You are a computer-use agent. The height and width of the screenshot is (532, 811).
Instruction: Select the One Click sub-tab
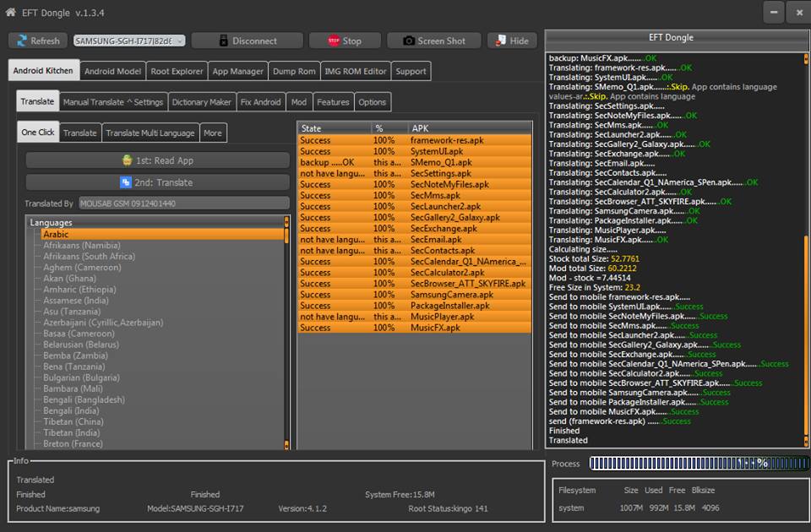(x=38, y=132)
